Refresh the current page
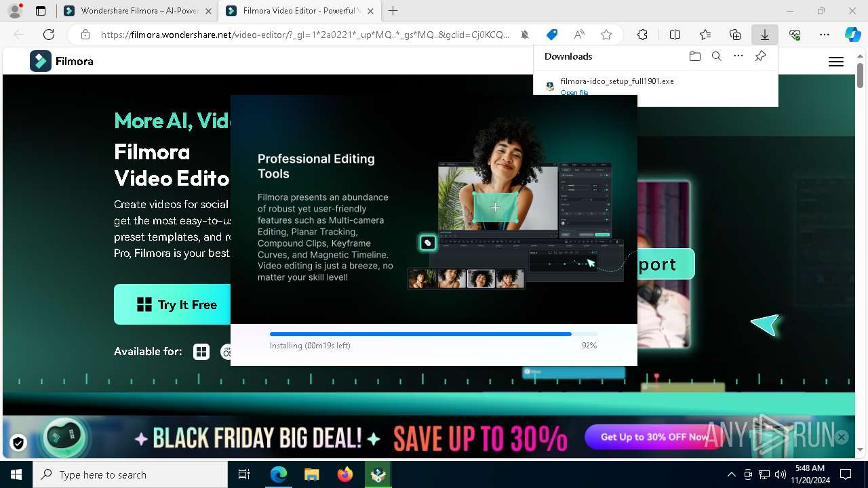This screenshot has width=868, height=488. [x=49, y=35]
